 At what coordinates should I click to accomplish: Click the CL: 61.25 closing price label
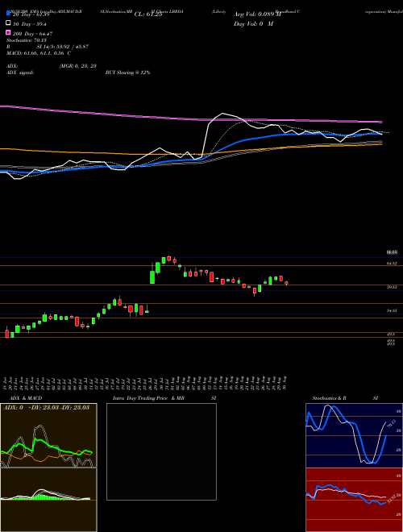148,15
